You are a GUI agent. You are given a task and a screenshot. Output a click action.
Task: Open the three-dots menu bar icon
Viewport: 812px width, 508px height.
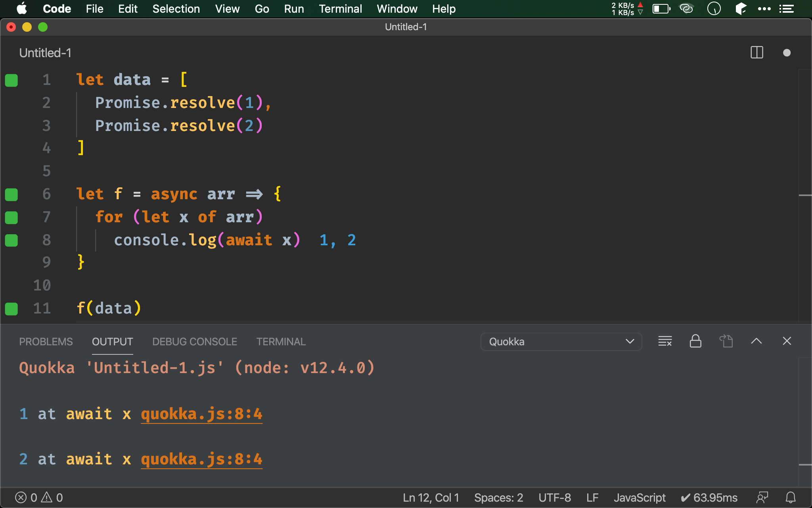pyautogui.click(x=764, y=9)
